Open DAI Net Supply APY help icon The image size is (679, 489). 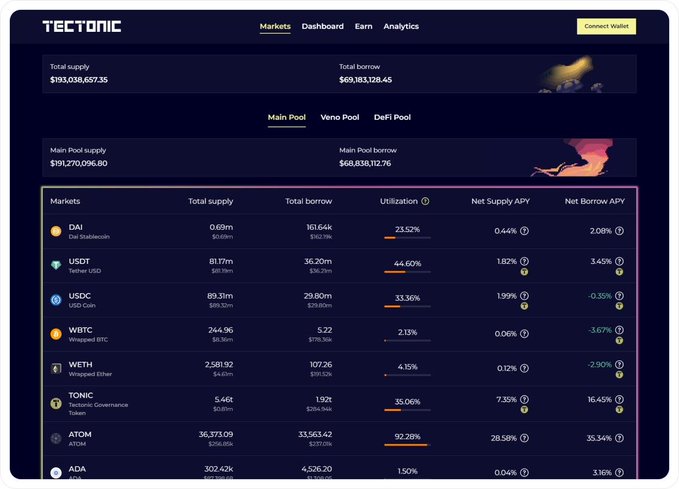[524, 231]
